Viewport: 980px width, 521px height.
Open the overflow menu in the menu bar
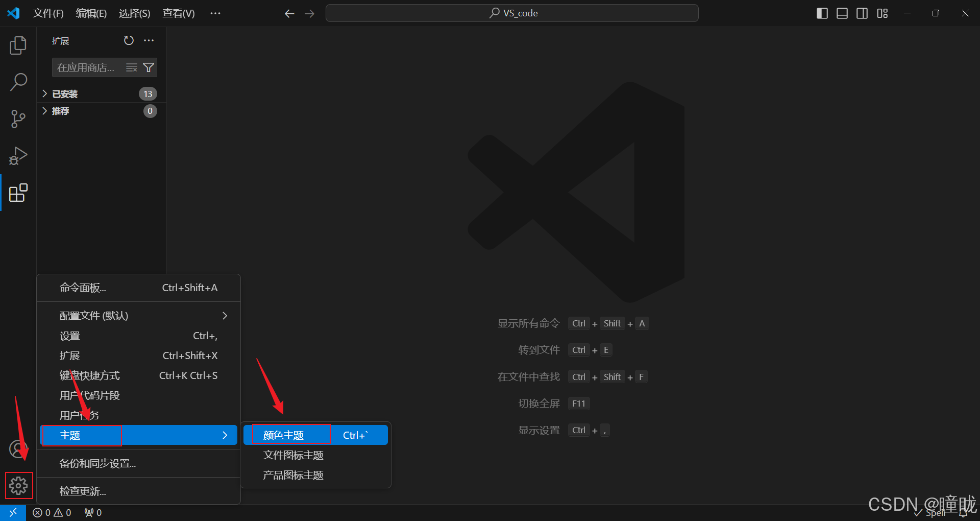pyautogui.click(x=215, y=13)
